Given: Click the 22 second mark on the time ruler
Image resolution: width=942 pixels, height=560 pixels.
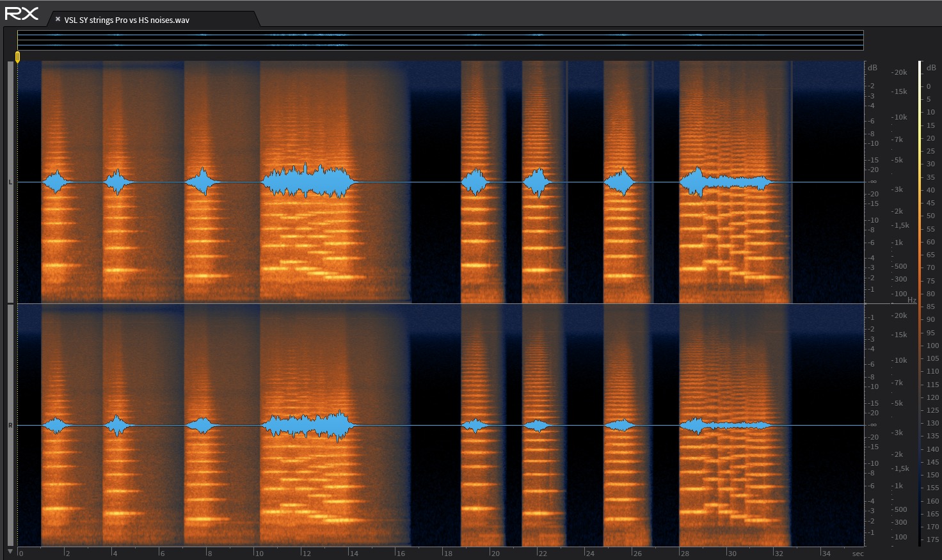Looking at the screenshot, I should tap(543, 554).
